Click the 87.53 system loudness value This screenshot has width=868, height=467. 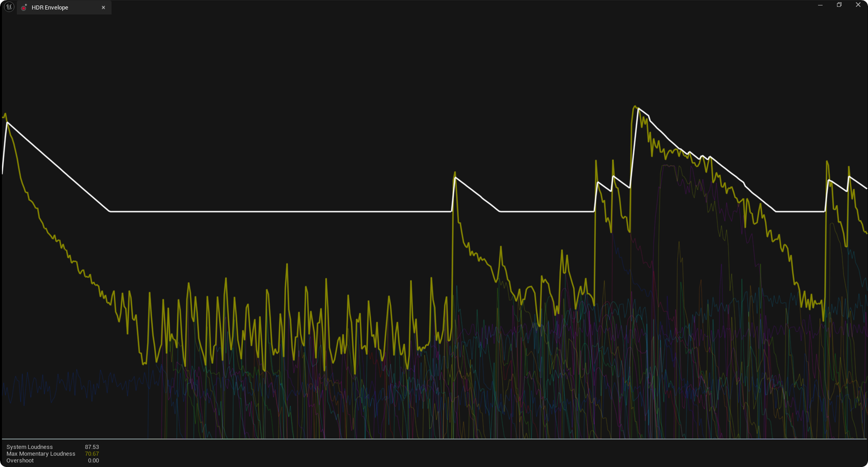pos(92,447)
